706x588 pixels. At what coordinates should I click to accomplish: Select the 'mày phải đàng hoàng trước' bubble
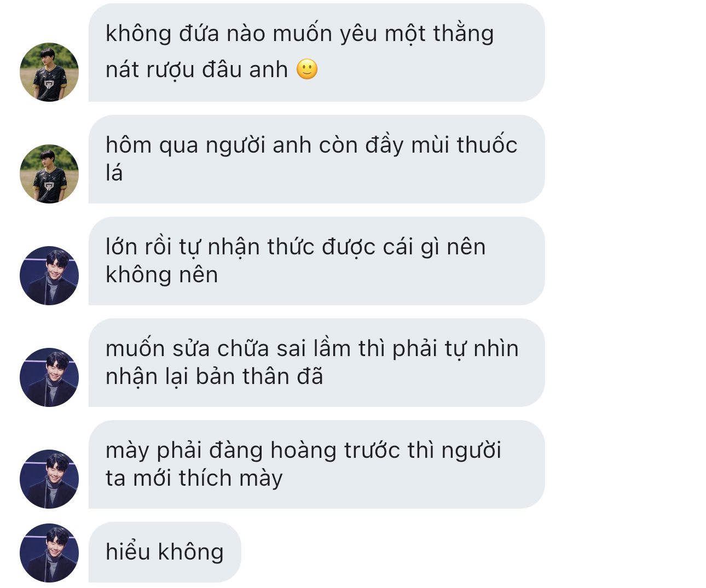click(x=317, y=464)
